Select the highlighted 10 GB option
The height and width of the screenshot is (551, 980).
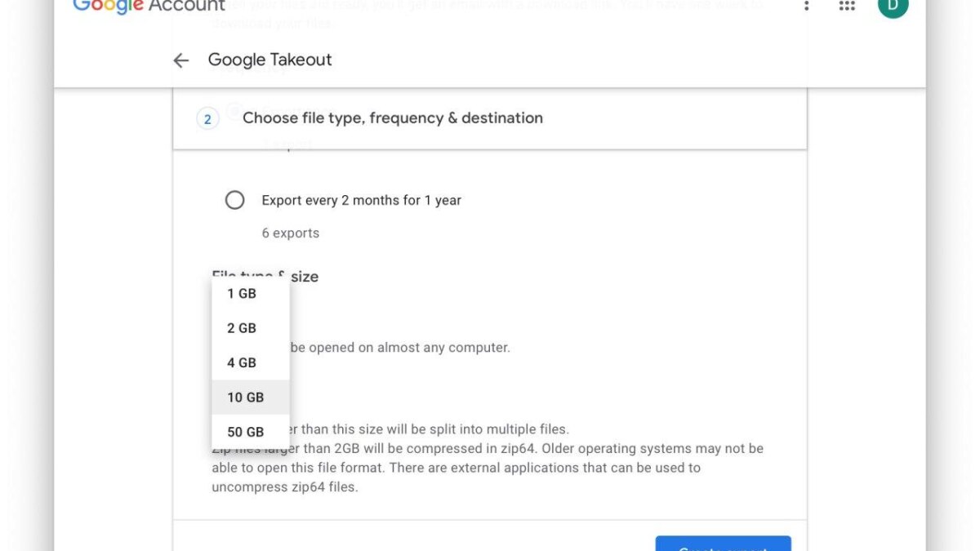pyautogui.click(x=245, y=397)
